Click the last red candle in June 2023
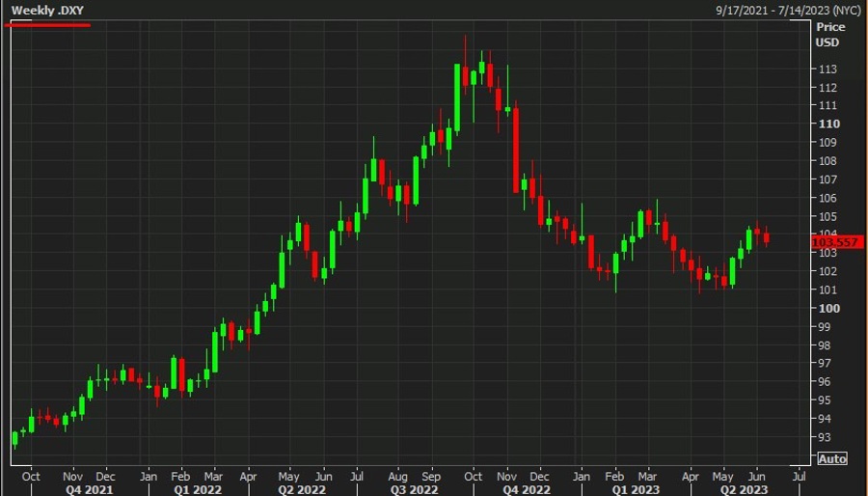Screen dimensions: 868x496 tap(766, 238)
